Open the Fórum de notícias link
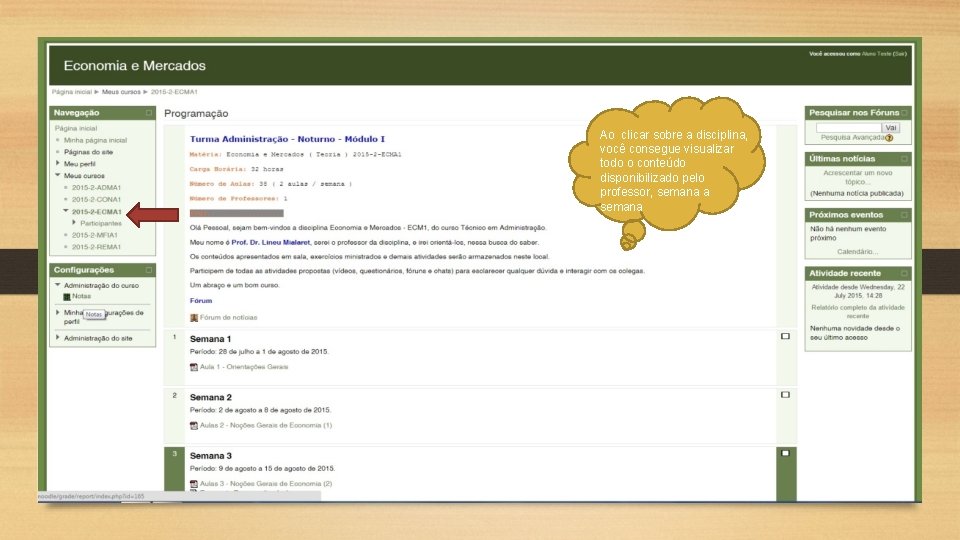The width and height of the screenshot is (960, 540). [228, 318]
